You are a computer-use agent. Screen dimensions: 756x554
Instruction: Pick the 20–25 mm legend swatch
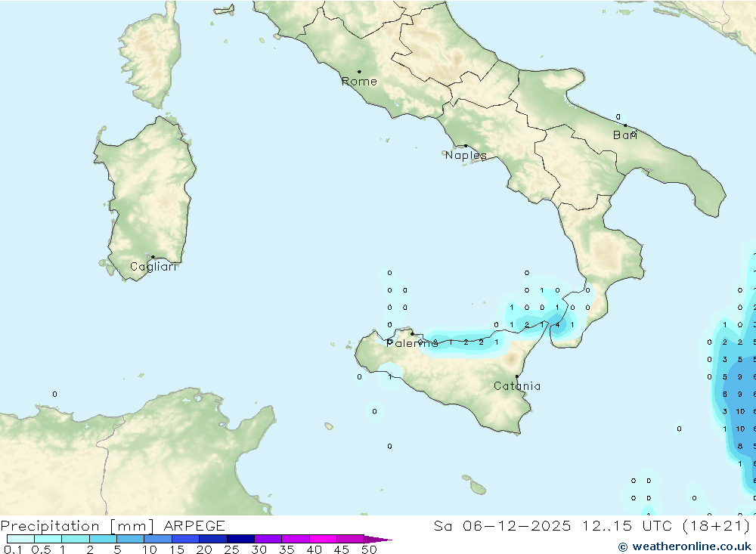212,539
